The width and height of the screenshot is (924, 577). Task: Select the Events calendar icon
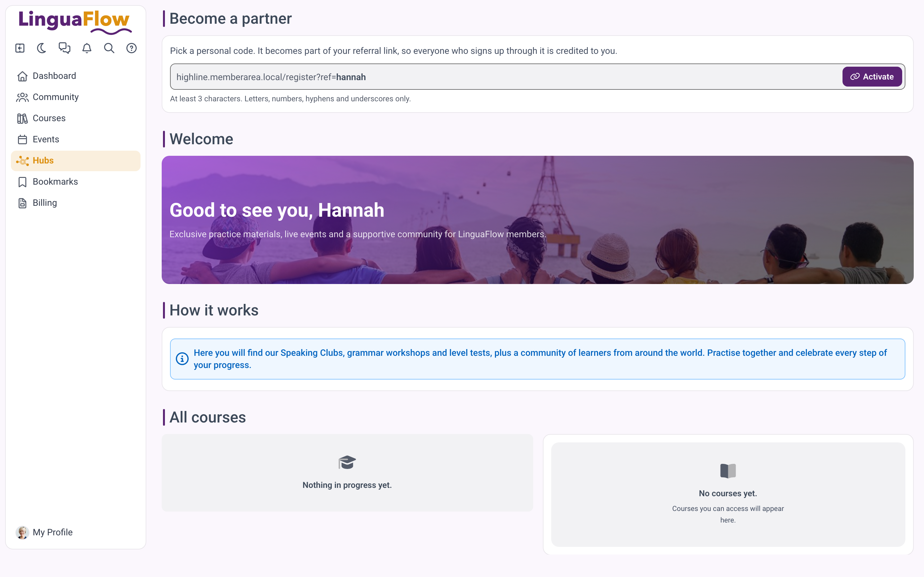point(22,139)
